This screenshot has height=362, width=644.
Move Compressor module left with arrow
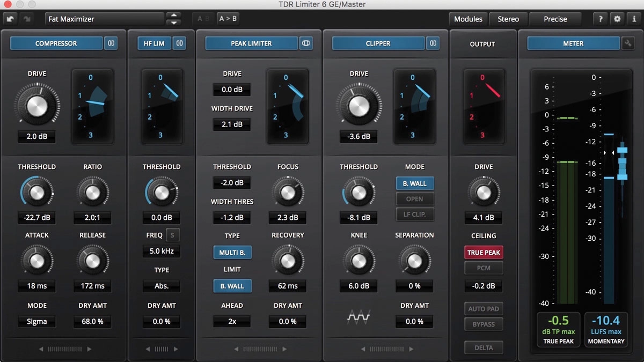pos(40,349)
